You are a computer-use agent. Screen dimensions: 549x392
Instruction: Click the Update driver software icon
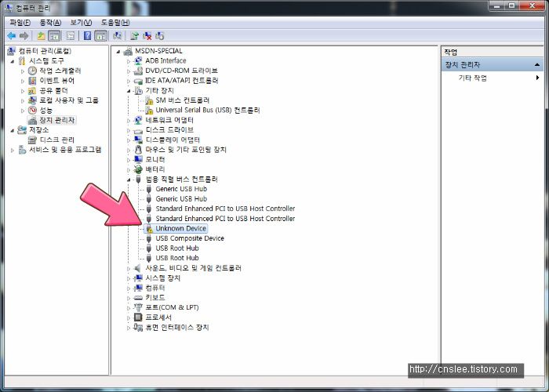(134, 36)
